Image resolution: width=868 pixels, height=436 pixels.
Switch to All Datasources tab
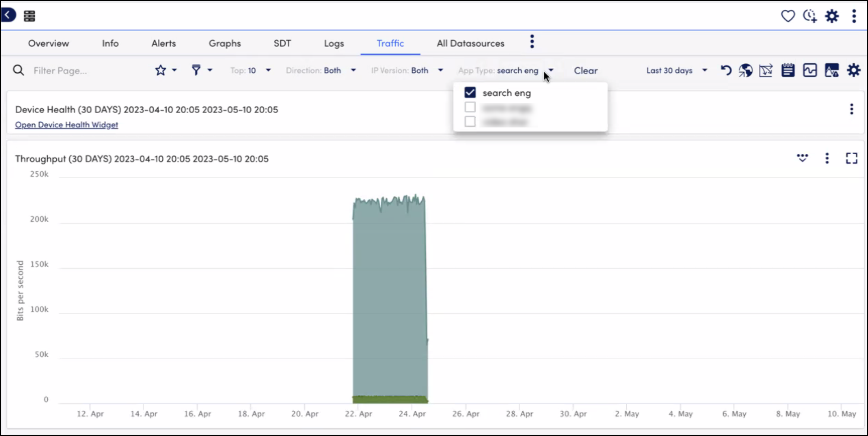(x=471, y=43)
